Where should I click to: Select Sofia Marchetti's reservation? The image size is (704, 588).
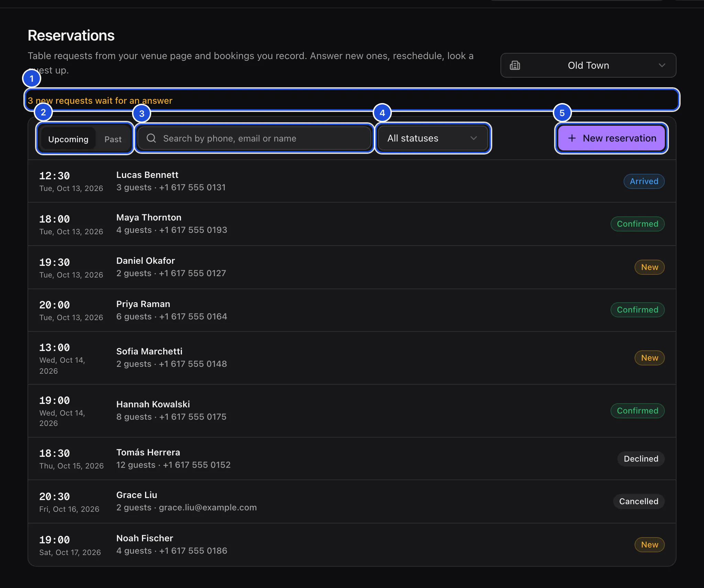click(x=352, y=358)
